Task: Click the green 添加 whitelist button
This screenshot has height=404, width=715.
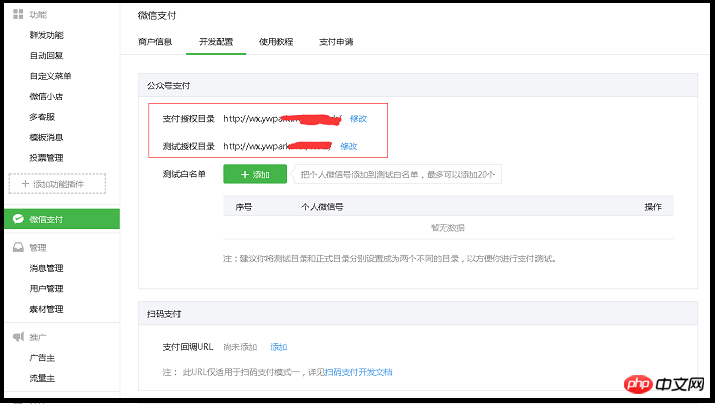Action: [x=255, y=174]
